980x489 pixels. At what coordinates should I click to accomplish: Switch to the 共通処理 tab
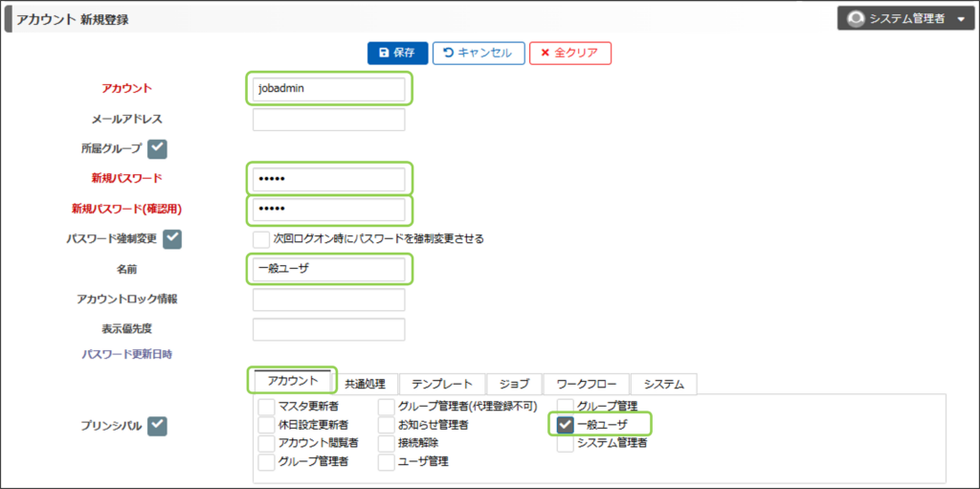pyautogui.click(x=365, y=384)
